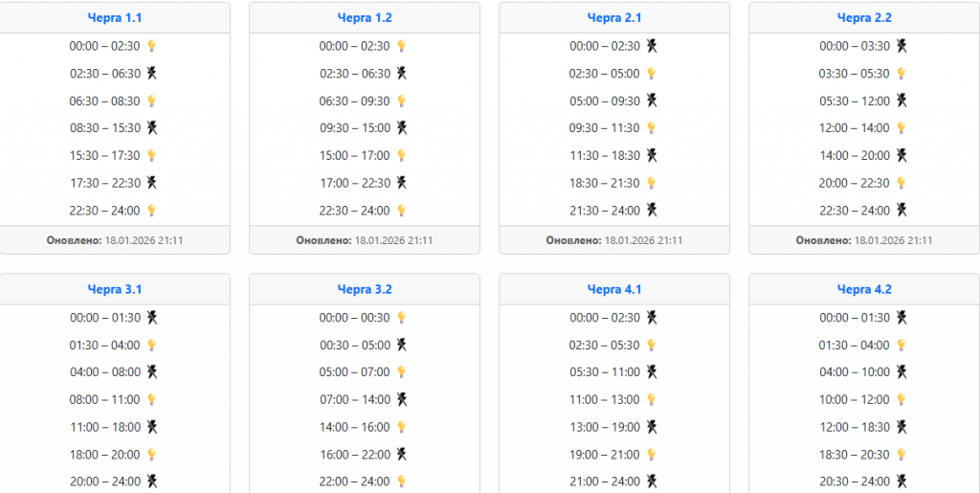Image resolution: width=980 pixels, height=493 pixels.
Task: Open the Черга 1.2 header link
Action: [x=365, y=17]
